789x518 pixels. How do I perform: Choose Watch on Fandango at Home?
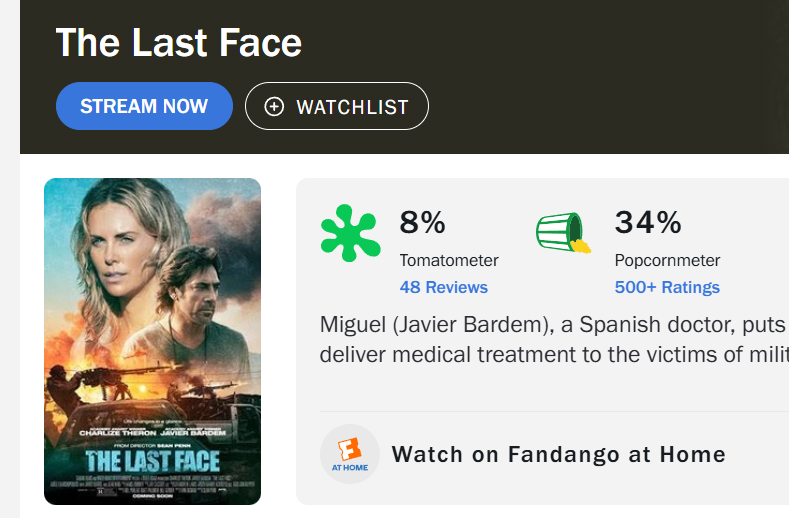click(558, 454)
